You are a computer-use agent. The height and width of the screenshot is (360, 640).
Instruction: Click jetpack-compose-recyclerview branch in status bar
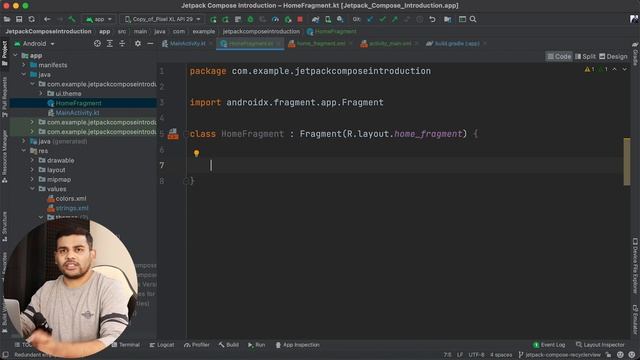[560, 355]
